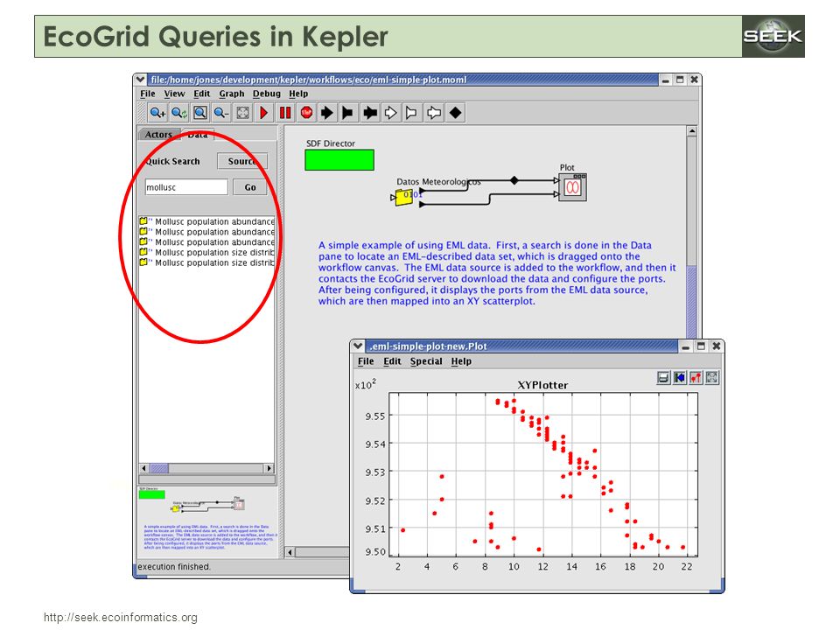
Task: Open the View menu
Action: [175, 94]
